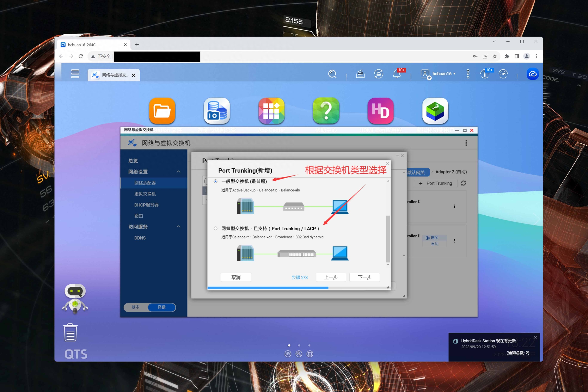This screenshot has height=392, width=588.
Task: Click the myQNAPcloud icon in top bar
Action: [533, 74]
